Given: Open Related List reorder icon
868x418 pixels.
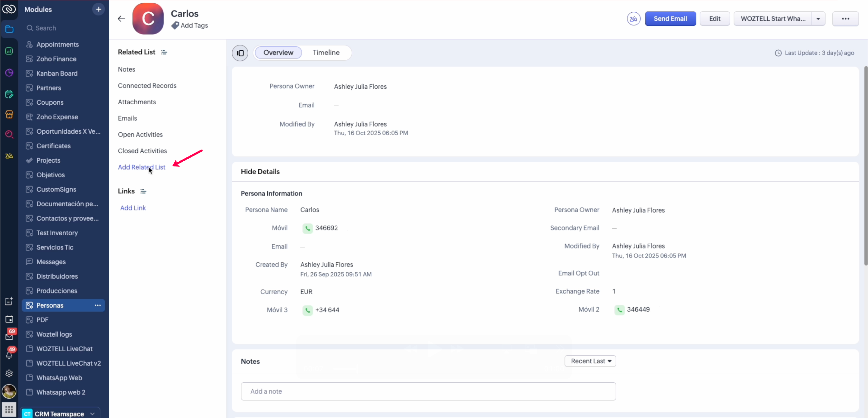Looking at the screenshot, I should [164, 52].
